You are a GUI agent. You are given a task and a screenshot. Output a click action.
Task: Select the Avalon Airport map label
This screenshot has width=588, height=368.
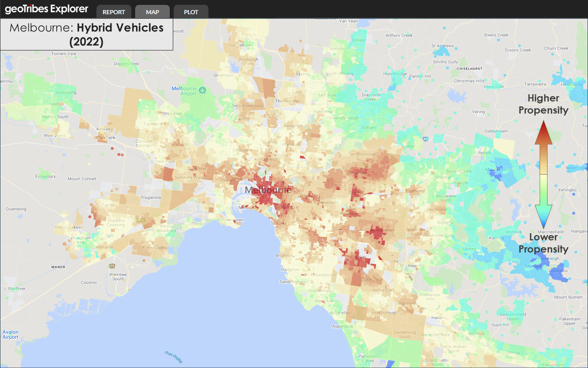(x=10, y=334)
